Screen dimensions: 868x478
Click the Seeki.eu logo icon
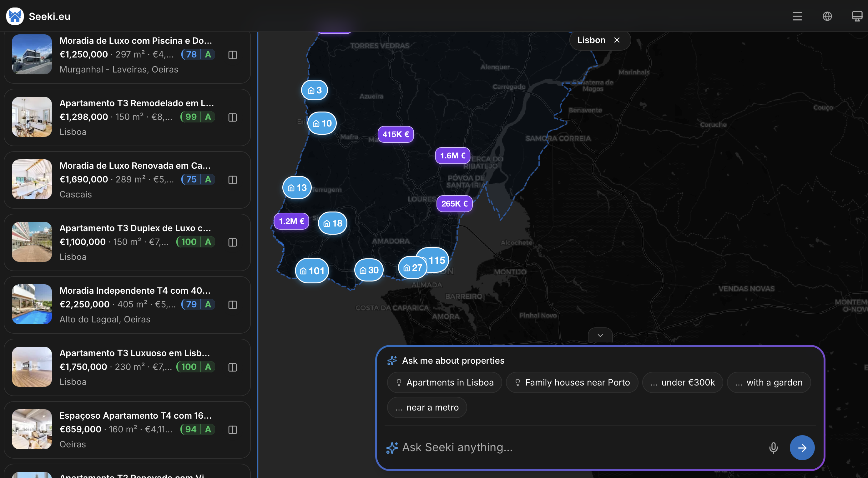tap(15, 16)
